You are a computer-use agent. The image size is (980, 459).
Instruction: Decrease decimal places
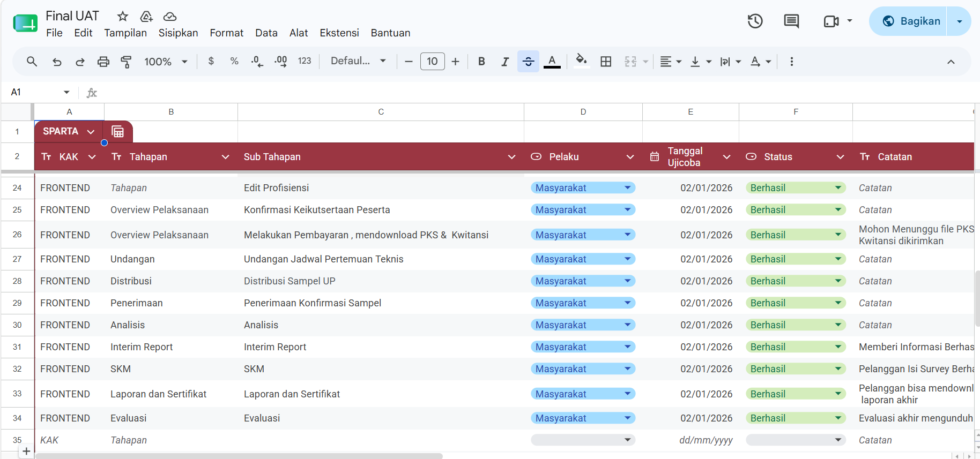coord(257,62)
